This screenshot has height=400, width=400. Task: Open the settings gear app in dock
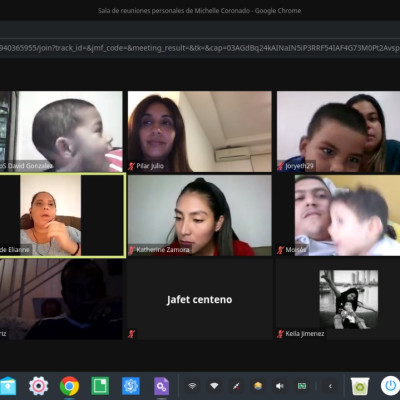coord(38,386)
